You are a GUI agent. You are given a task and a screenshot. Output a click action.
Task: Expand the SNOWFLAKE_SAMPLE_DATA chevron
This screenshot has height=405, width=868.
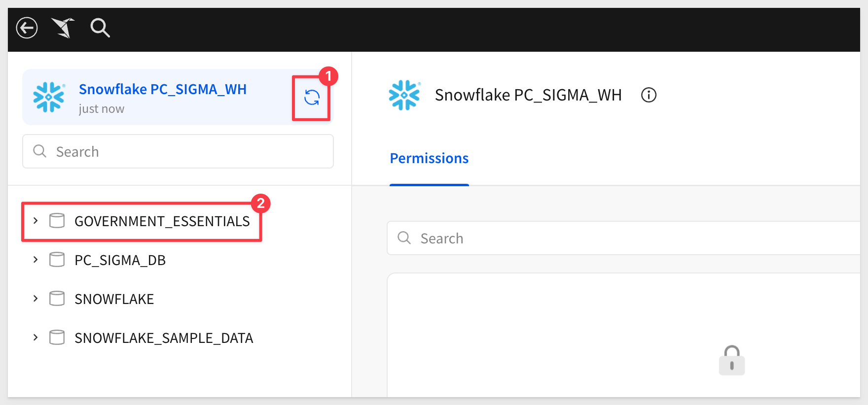36,337
